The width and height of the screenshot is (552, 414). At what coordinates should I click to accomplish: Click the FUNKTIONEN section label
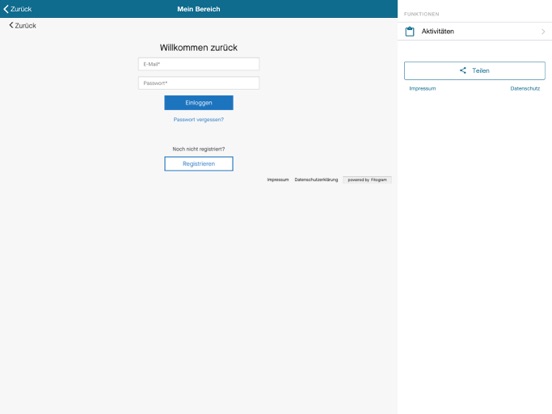tap(421, 14)
